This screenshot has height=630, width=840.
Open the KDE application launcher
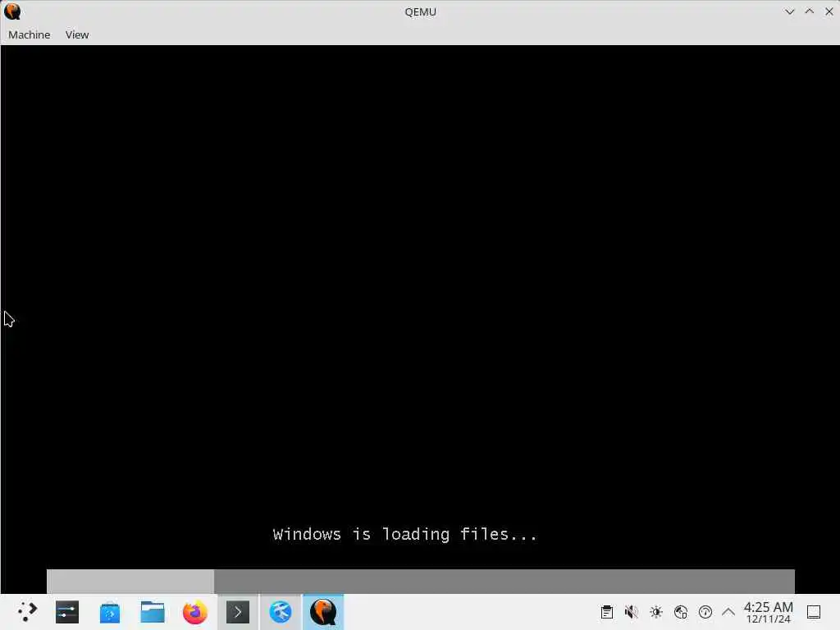[26, 612]
